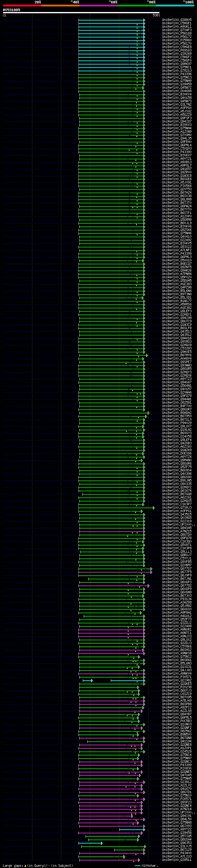The image size is (197, 868).
Task: Open hit UniRef100_B9GJN5
Action: point(177,481)
